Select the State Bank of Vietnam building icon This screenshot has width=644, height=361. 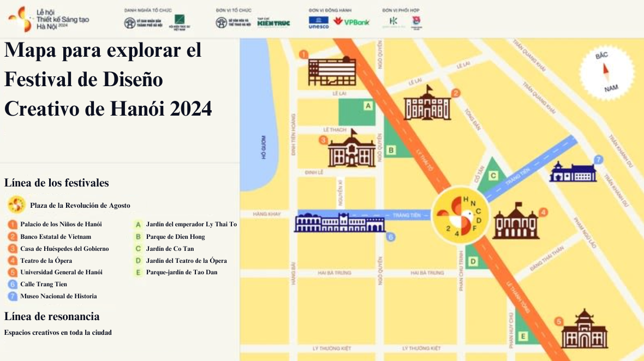click(427, 105)
